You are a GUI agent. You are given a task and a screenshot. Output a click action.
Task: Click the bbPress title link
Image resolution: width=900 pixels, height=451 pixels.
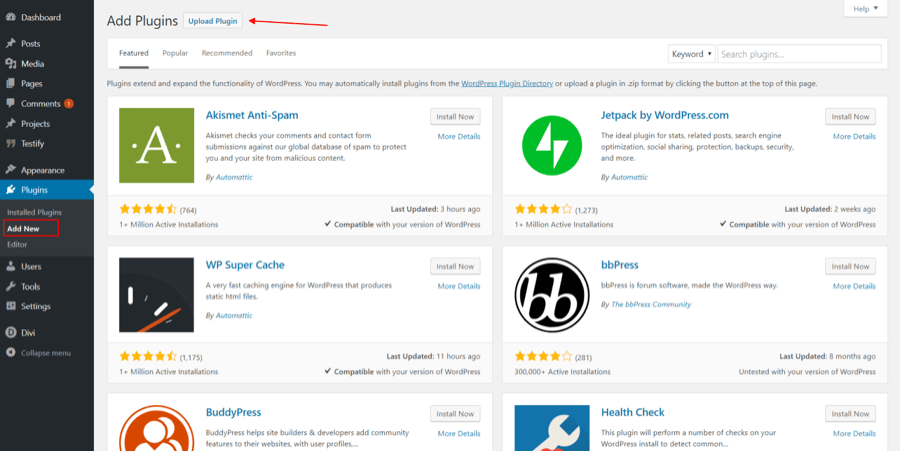click(x=620, y=265)
